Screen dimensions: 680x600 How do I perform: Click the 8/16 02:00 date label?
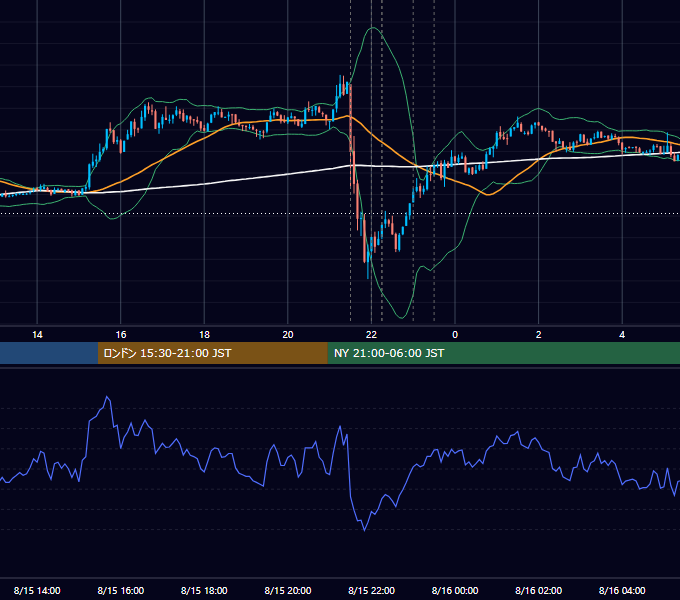[x=538, y=590]
